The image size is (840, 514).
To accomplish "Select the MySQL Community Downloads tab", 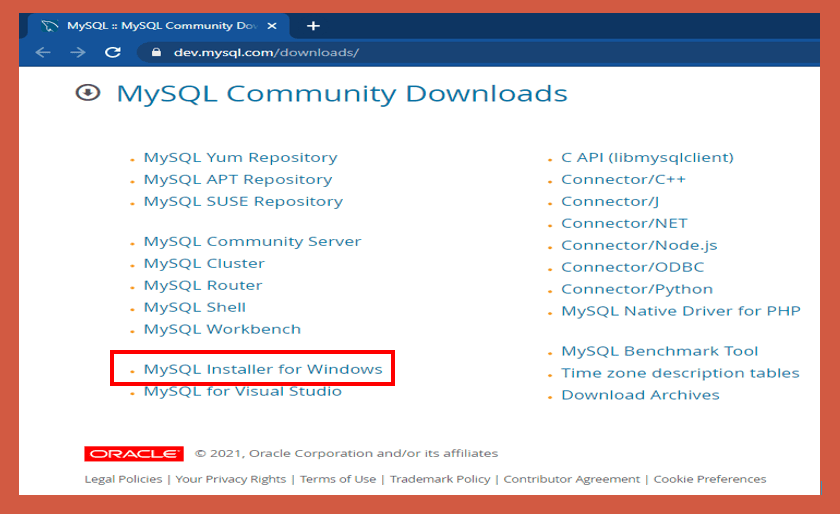I will pos(158,26).
